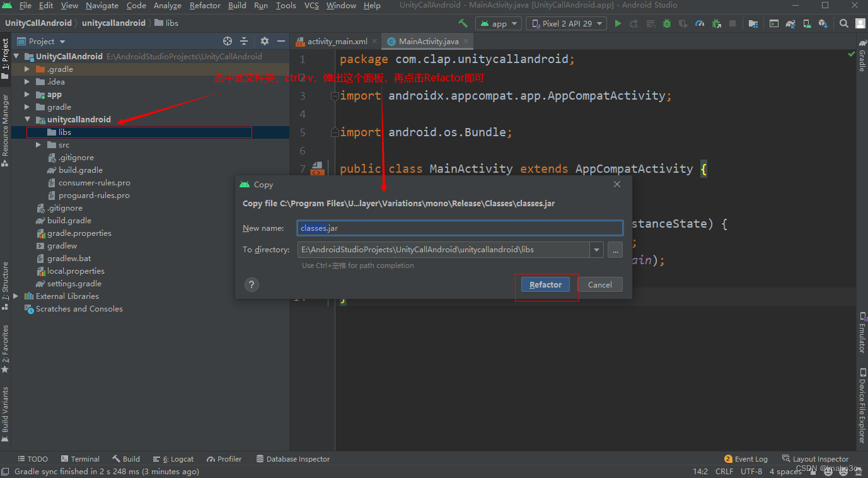Open the Event Log

point(746,459)
